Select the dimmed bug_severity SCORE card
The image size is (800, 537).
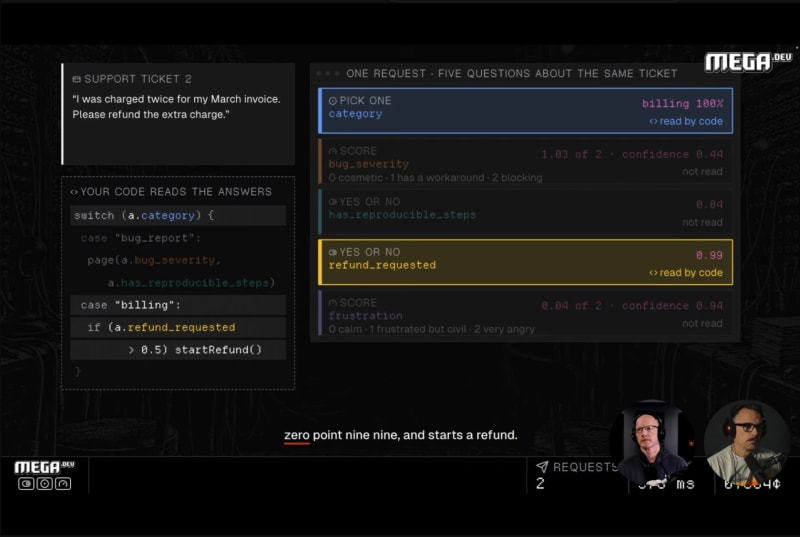[526, 161]
